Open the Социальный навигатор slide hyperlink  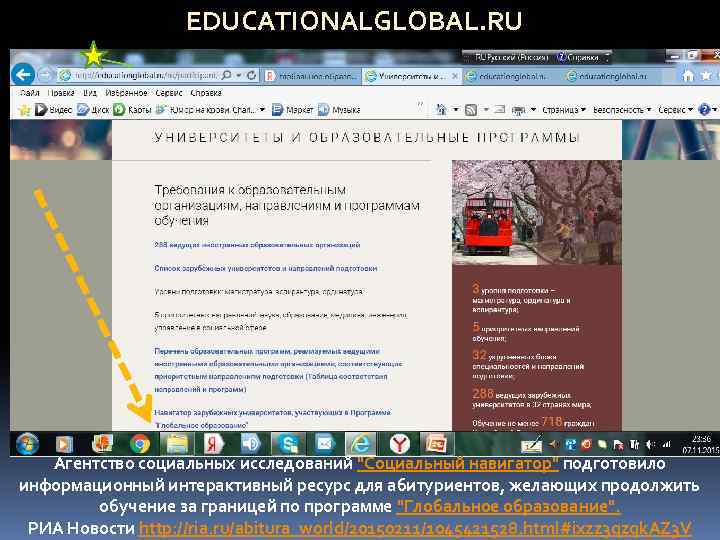[x=457, y=463]
